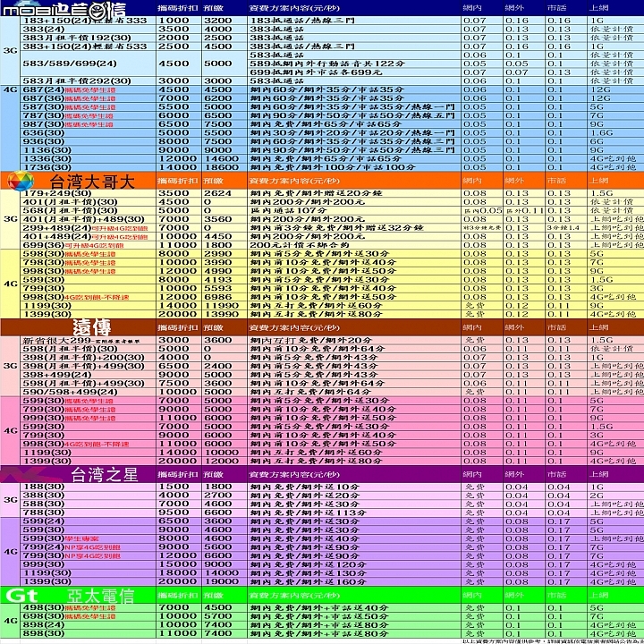Click the Gt logo in green header

(21, 595)
